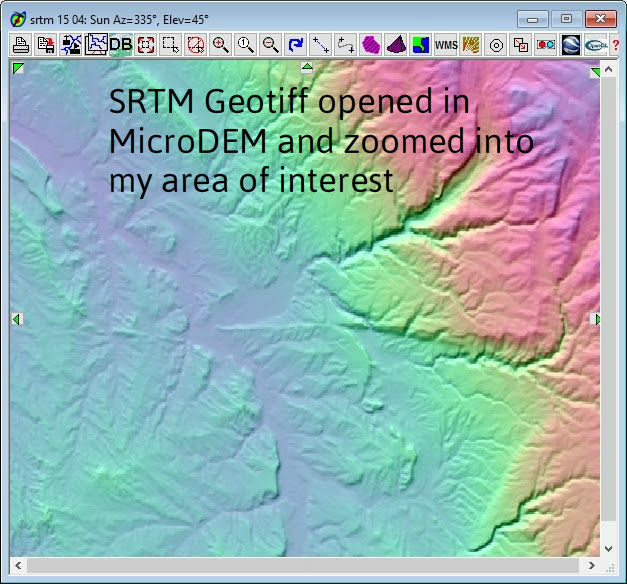Pan map east with right green arrow
Image resolution: width=627 pixels, height=584 pixels.
(595, 319)
